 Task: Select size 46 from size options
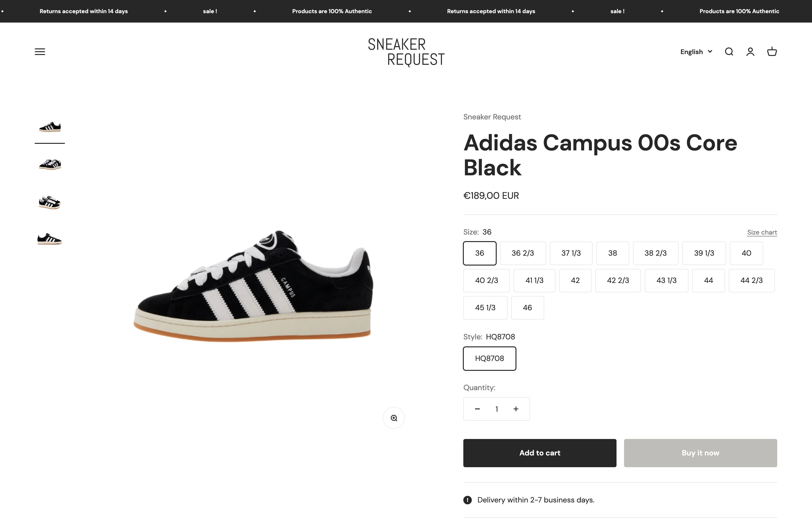(x=527, y=307)
